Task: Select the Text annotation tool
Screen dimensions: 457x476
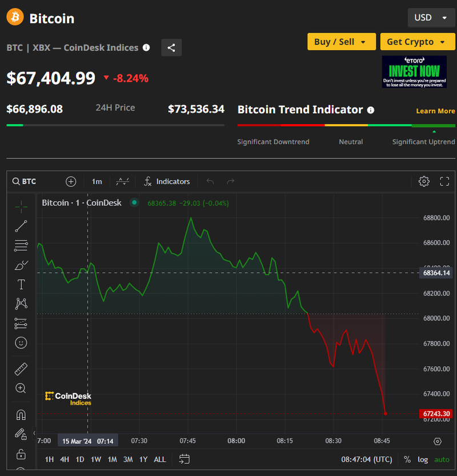Action: 21,285
